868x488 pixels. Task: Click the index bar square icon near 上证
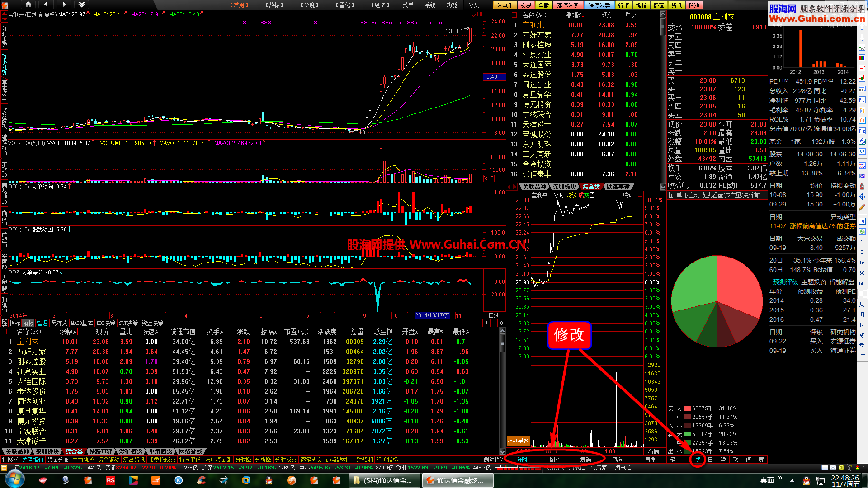tap(4, 468)
